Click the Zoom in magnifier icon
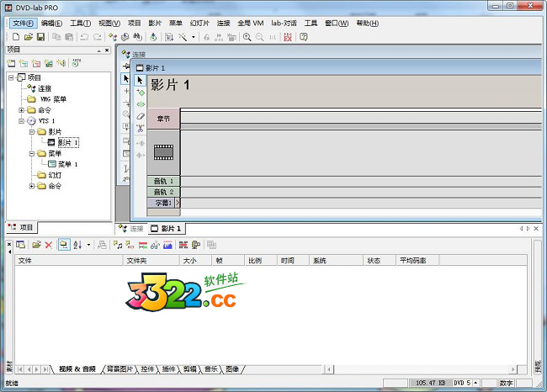This screenshot has height=392, width=547. coord(247,37)
